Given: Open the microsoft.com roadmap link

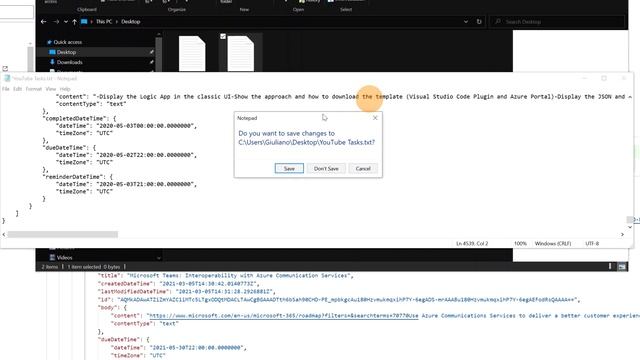Looking at the screenshot, I should click(284, 316).
